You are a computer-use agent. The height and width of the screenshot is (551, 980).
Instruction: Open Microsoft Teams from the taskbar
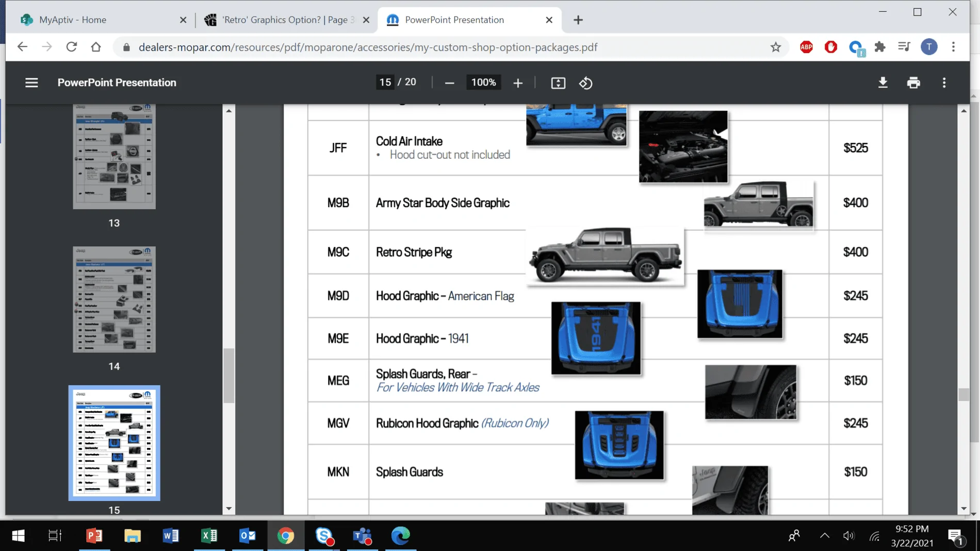pyautogui.click(x=363, y=536)
